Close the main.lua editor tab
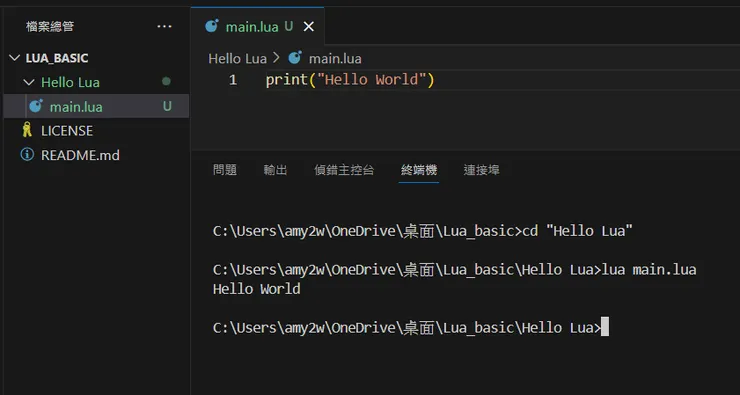740x395 pixels. (309, 27)
